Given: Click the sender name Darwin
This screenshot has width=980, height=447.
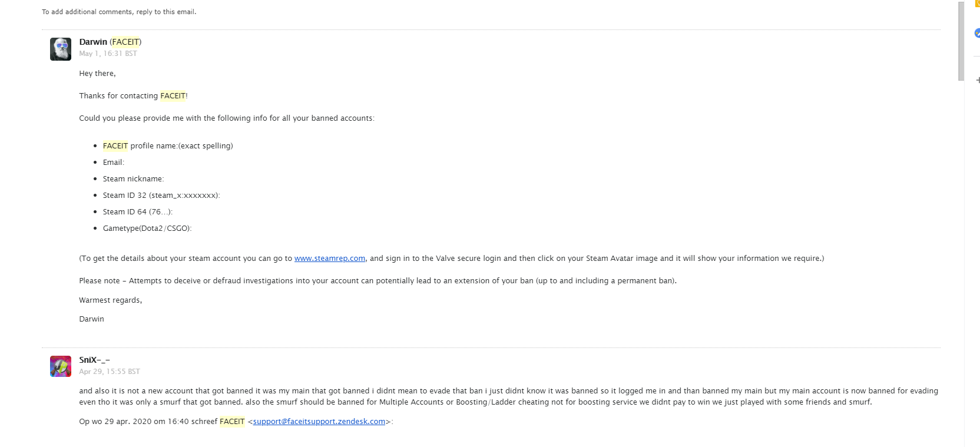Looking at the screenshot, I should [93, 42].
